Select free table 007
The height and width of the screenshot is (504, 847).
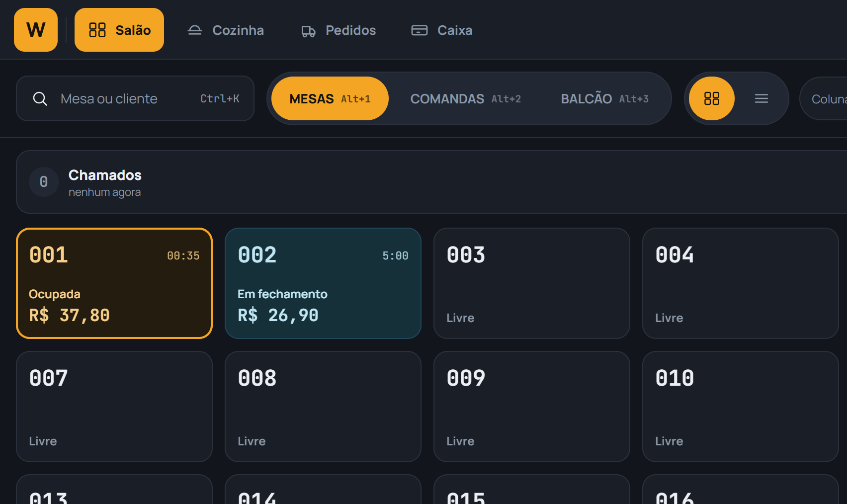(114, 407)
